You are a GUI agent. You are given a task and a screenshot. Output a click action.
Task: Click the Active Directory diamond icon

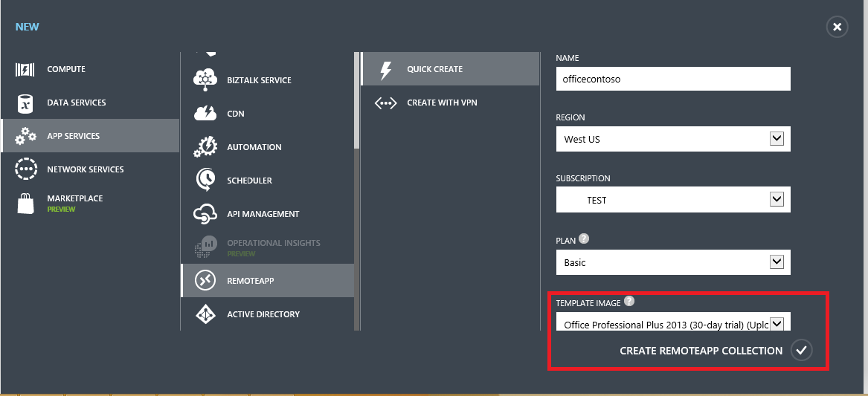click(x=205, y=314)
